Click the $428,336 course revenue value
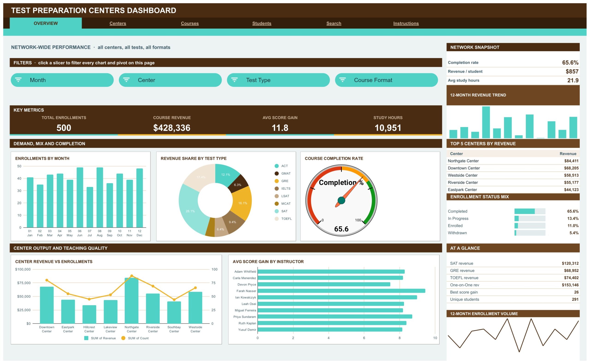 [172, 128]
